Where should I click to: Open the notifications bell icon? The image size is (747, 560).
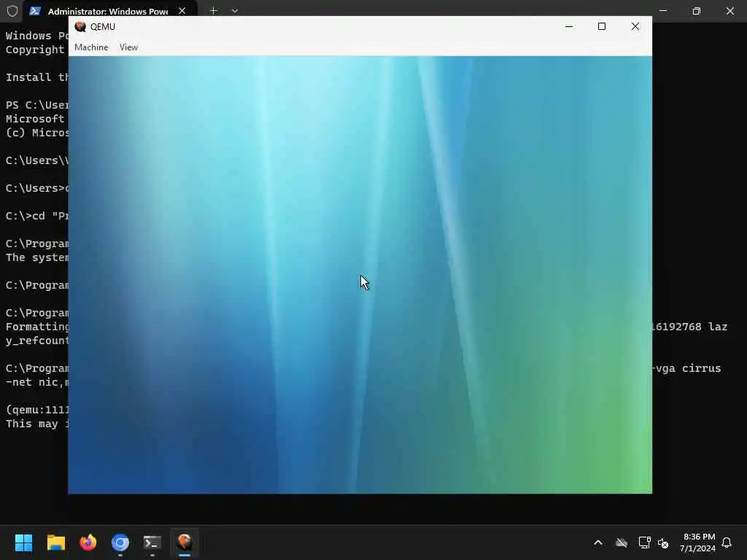point(727,542)
